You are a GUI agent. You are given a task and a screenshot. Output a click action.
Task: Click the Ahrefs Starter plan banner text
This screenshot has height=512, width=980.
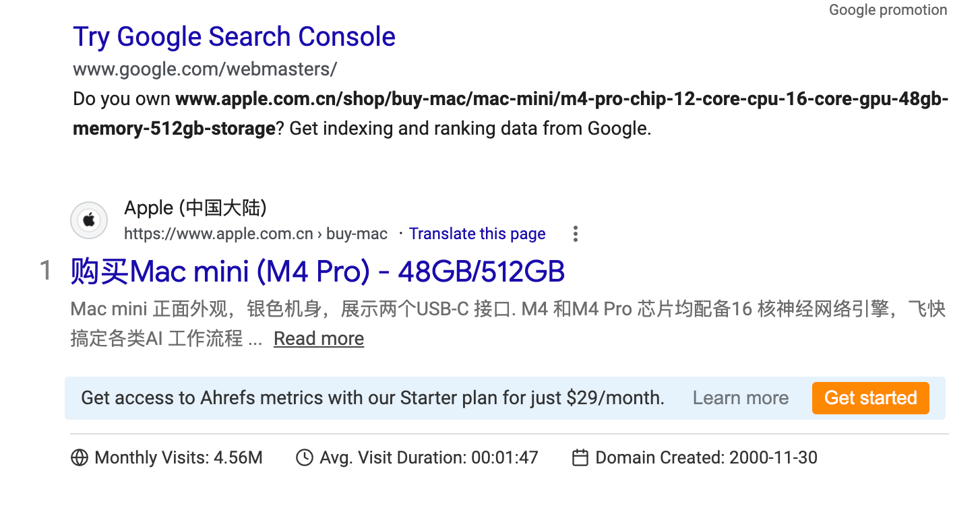coord(373,398)
